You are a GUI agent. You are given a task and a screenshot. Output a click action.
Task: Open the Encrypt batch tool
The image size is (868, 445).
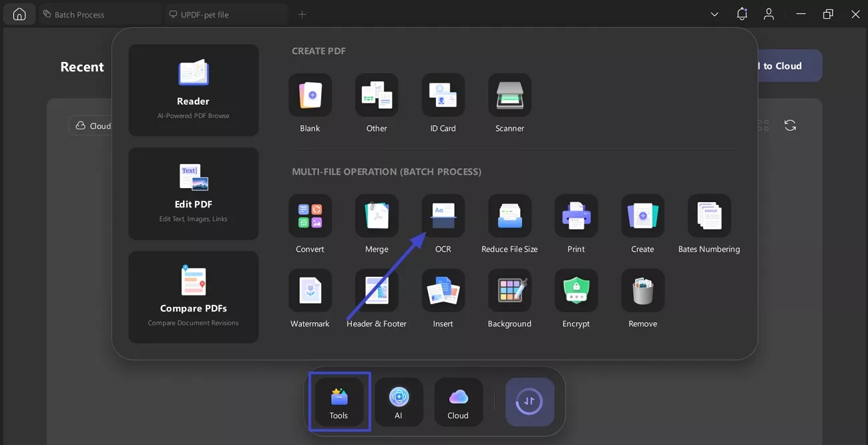click(x=576, y=290)
